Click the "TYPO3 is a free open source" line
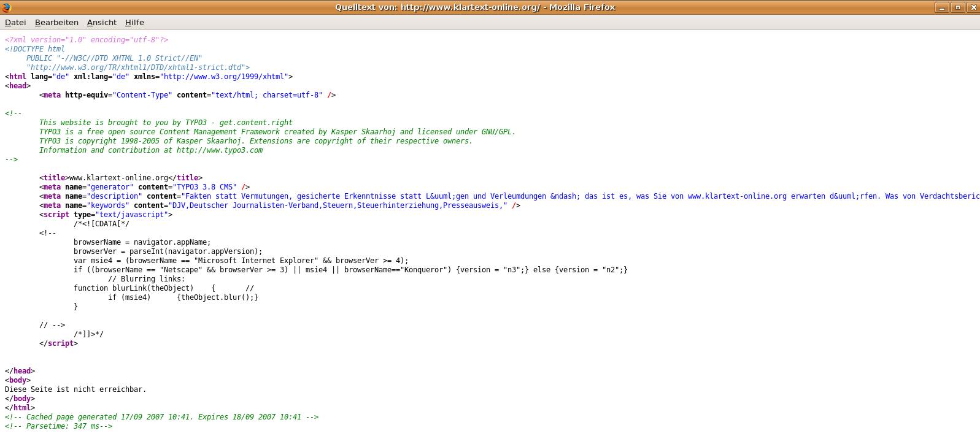The height and width of the screenshot is (444, 980). [277, 132]
